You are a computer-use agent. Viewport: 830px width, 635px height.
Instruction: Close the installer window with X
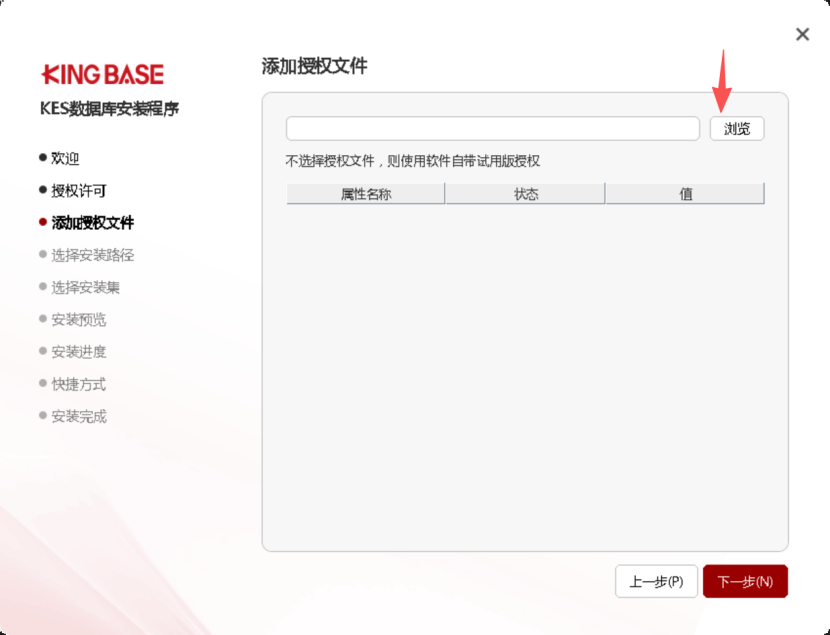pyautogui.click(x=802, y=35)
